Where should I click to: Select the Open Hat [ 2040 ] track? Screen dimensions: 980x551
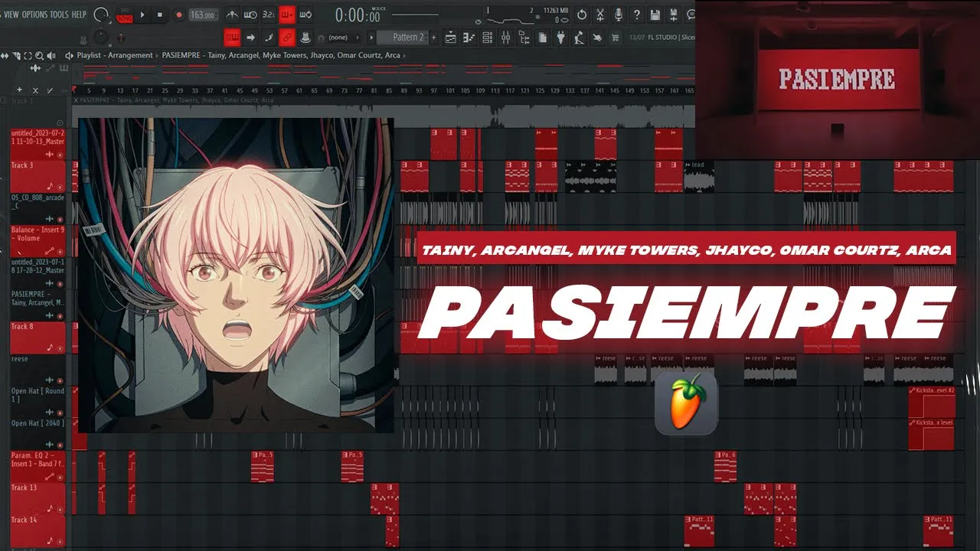point(37,434)
